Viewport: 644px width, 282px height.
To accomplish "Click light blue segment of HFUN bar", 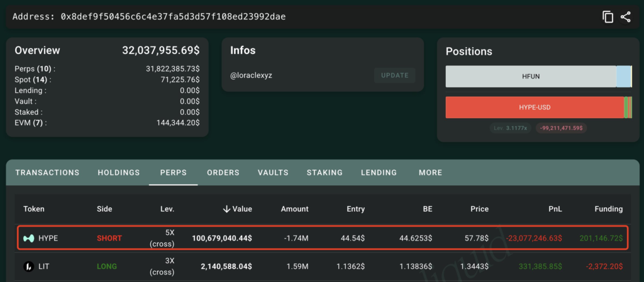I will pos(623,76).
